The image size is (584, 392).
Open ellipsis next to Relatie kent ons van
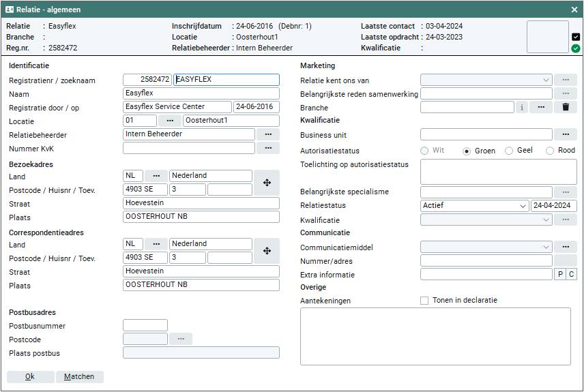tap(566, 80)
